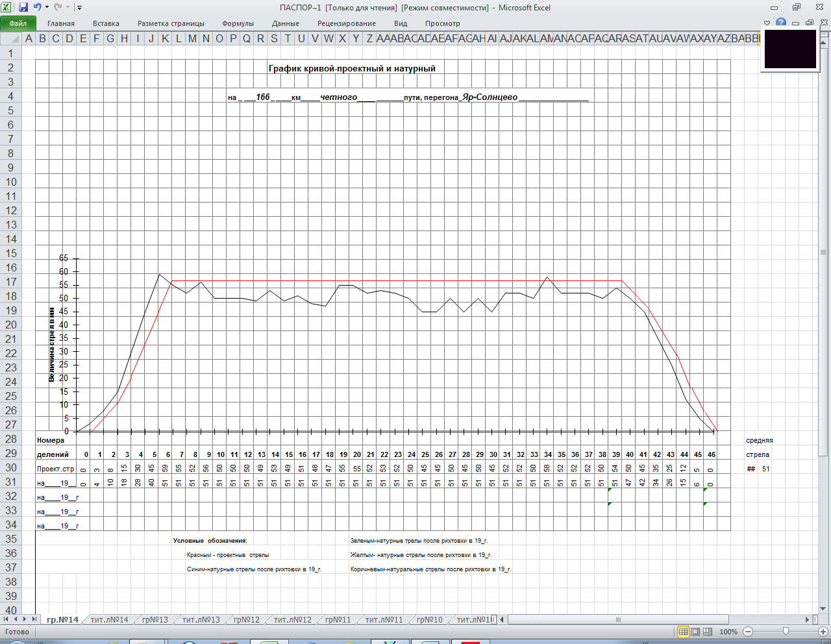Open the Customize Quick Access Toolbar dropdown
Screen dimensions: 831x644
pyautogui.click(x=79, y=8)
